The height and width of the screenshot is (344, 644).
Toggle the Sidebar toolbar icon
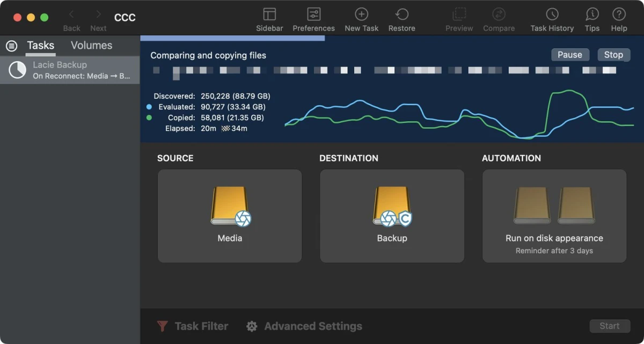point(269,15)
